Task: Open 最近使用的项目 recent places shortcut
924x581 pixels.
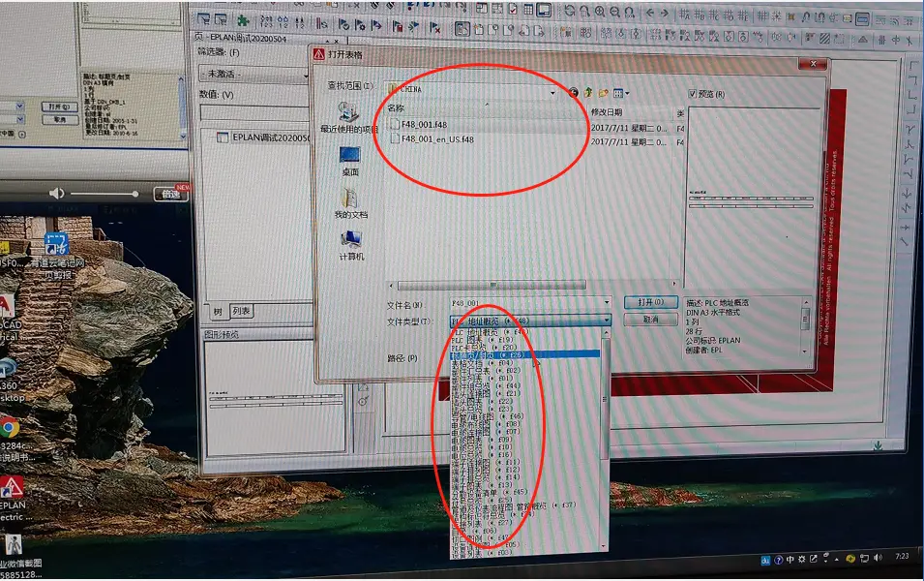Action: pos(349,117)
